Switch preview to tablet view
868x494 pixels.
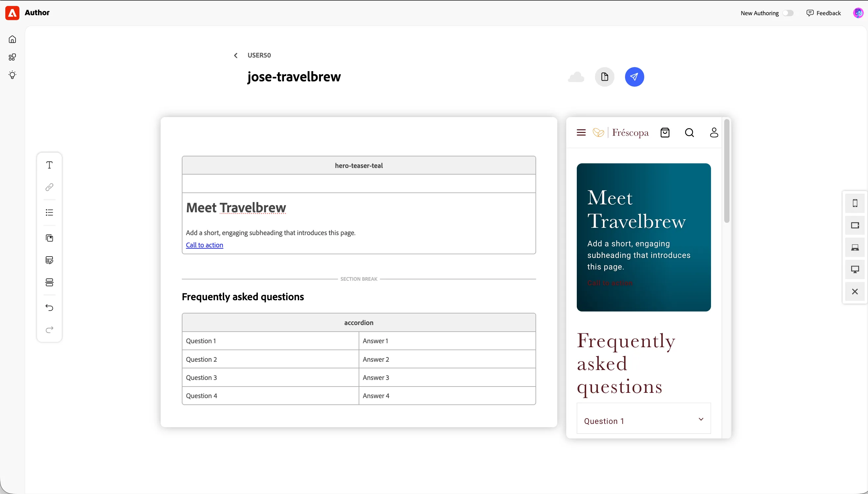(855, 225)
